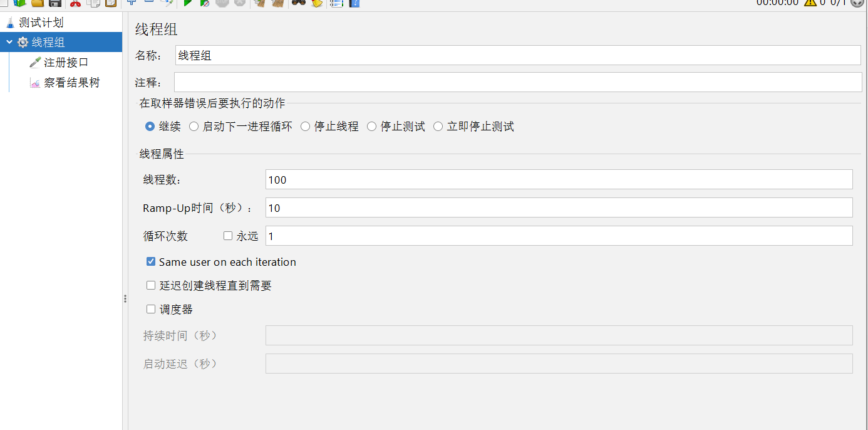This screenshot has width=868, height=430.
Task: Select the 立即停止测试 radio button
Action: point(438,127)
